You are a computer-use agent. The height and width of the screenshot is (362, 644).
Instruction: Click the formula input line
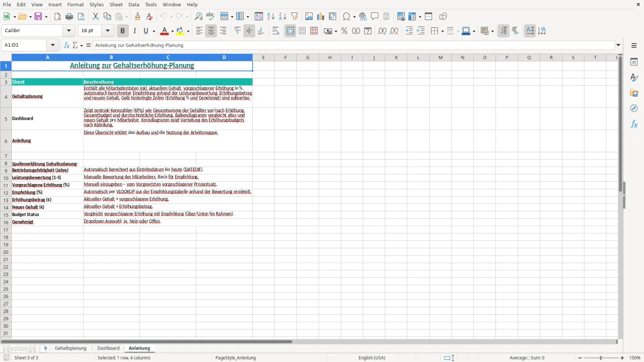point(354,45)
